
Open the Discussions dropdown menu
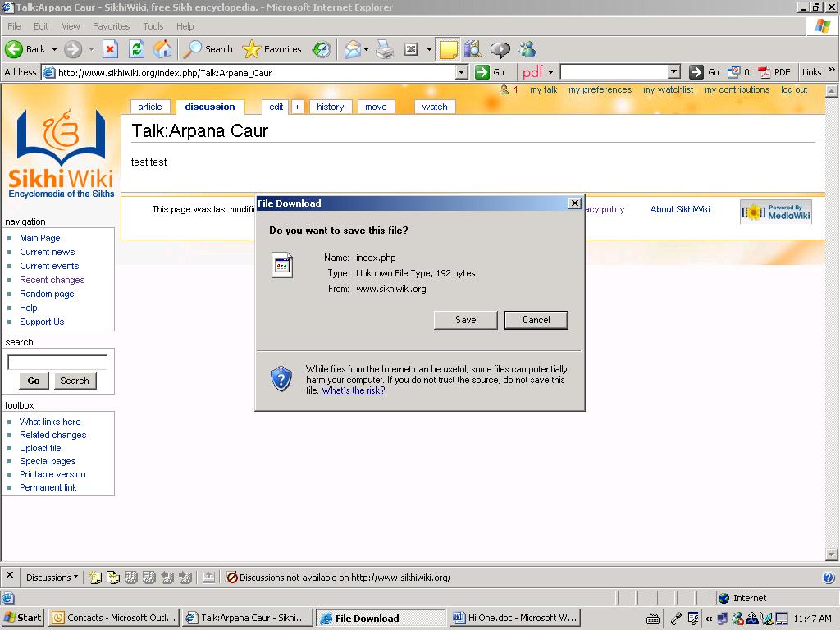pyautogui.click(x=52, y=577)
